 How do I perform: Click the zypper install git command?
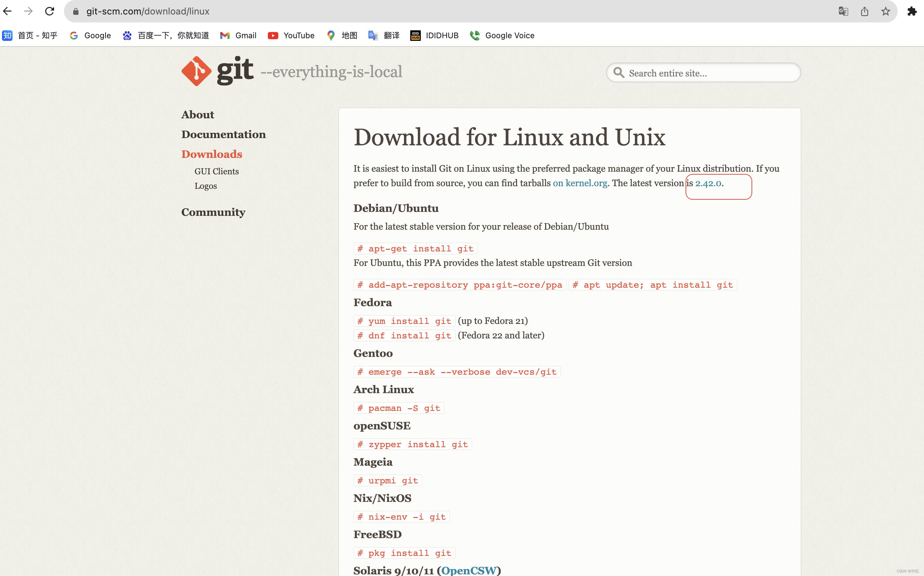(413, 444)
